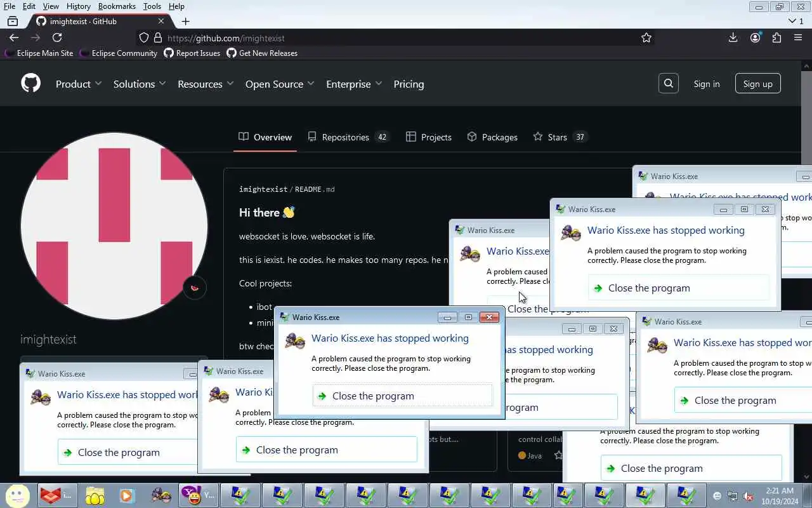Open the Edit menu

[x=29, y=6]
